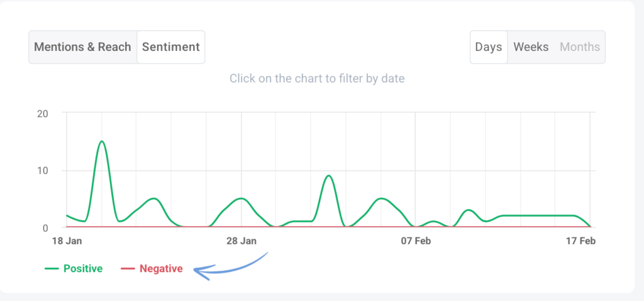
Task: Click the 28 Jan x-axis label
Action: click(241, 241)
